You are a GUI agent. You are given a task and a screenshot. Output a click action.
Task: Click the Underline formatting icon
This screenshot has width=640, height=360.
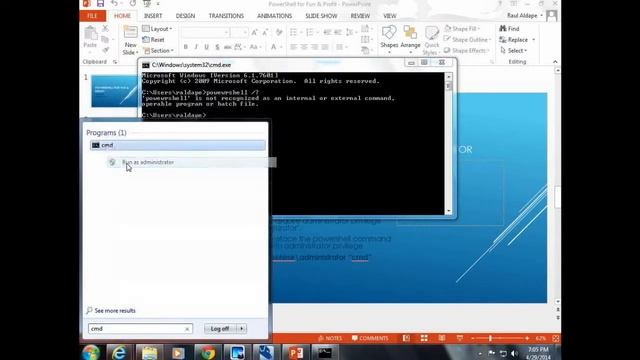tap(207, 47)
